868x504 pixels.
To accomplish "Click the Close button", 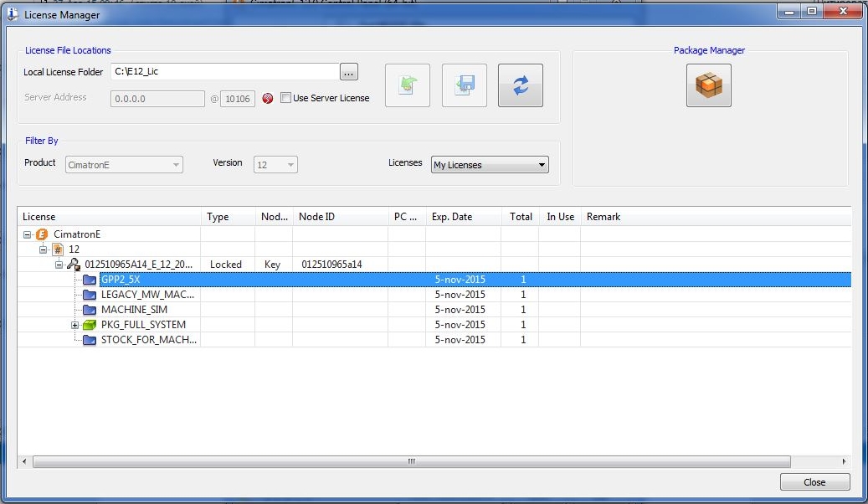I will click(x=815, y=482).
